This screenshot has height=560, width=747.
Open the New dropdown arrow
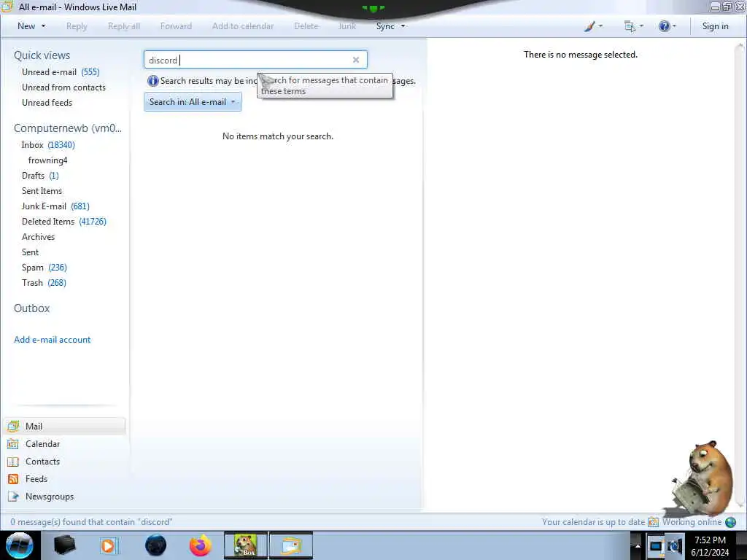[43, 26]
